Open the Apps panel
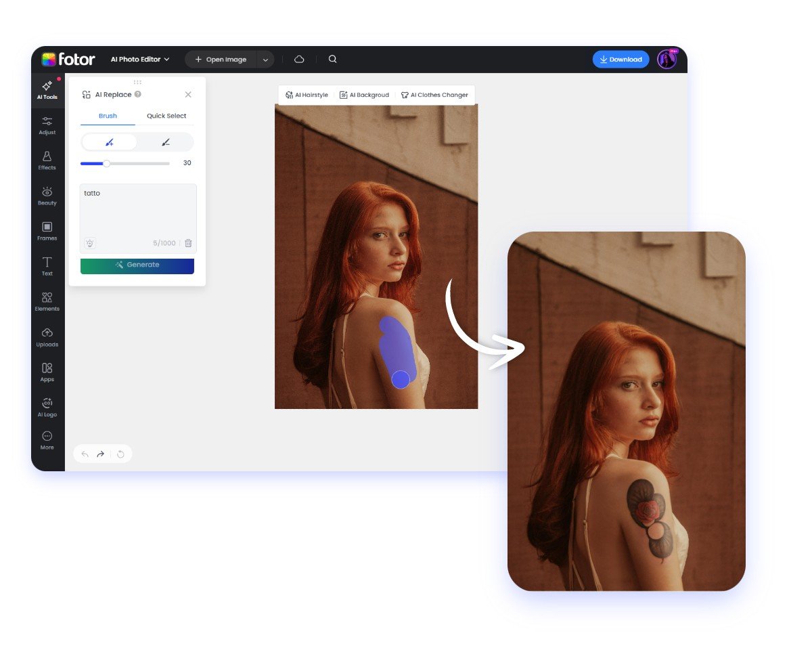 point(47,373)
